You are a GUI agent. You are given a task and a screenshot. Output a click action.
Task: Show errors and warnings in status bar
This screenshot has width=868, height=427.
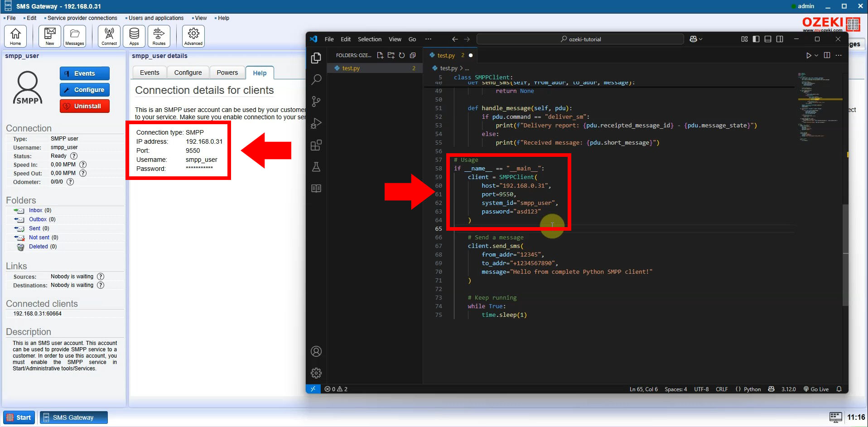point(336,389)
